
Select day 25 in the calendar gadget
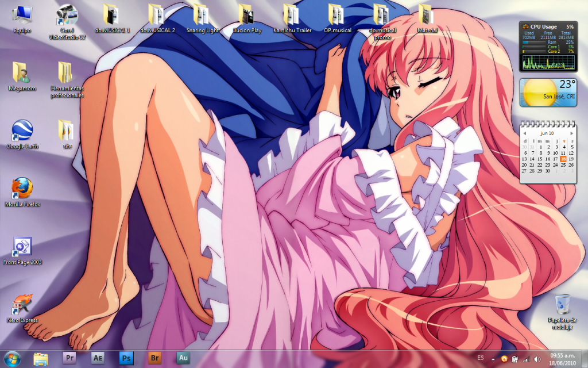click(x=563, y=165)
